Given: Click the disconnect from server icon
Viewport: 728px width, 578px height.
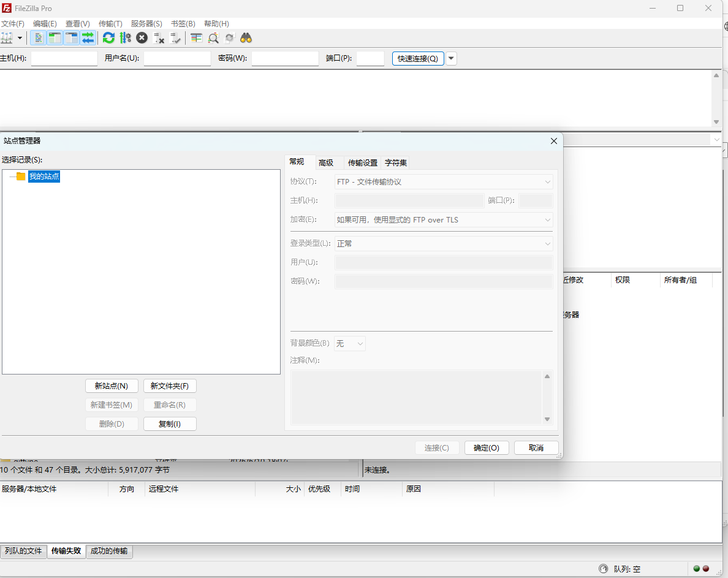Looking at the screenshot, I should pyautogui.click(x=159, y=38).
